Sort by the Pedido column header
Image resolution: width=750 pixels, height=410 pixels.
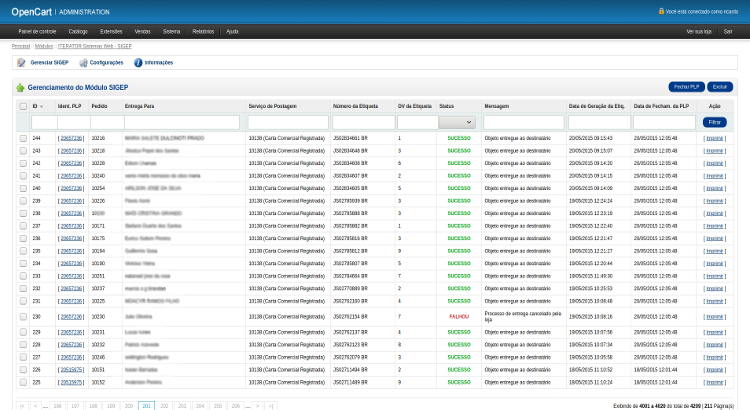pos(99,106)
